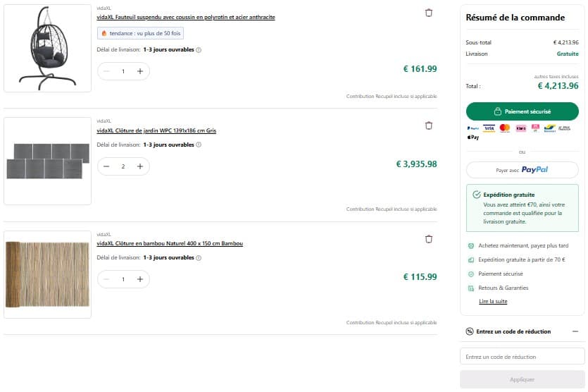View the bamboo fence thumbnail
This screenshot has height=392, width=588.
tap(48, 274)
